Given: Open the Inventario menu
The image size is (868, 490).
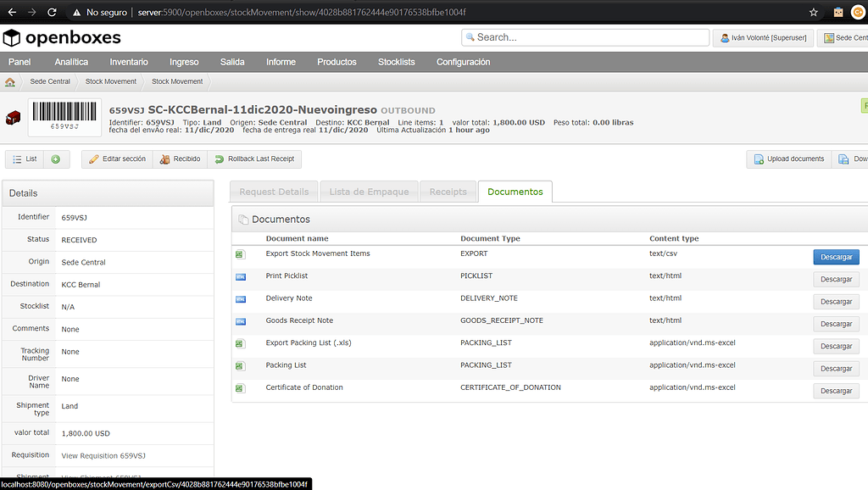Looking at the screenshot, I should click(129, 62).
